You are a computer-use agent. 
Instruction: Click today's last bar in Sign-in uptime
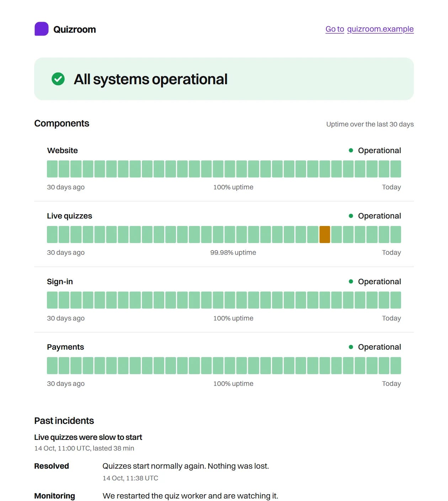[396, 300]
